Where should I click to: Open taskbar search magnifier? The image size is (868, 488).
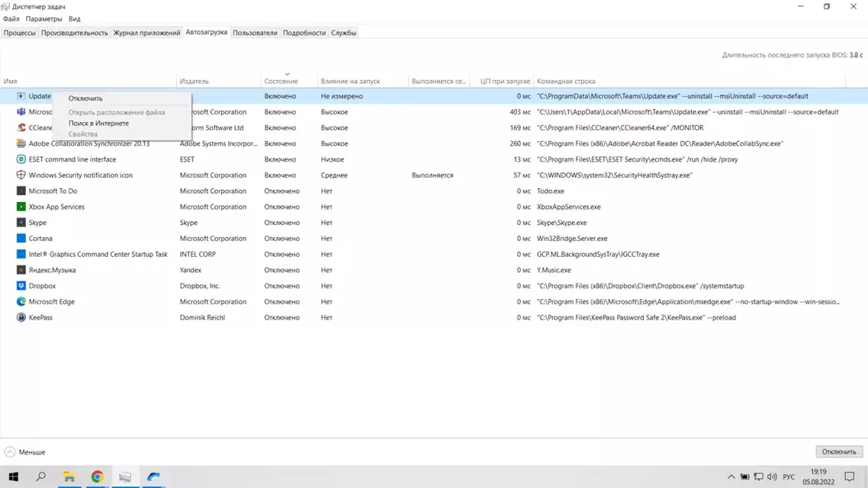[x=41, y=477]
